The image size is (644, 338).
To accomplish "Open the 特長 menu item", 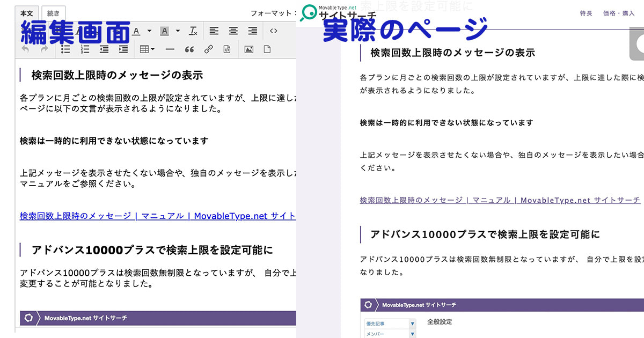I will 586,13.
